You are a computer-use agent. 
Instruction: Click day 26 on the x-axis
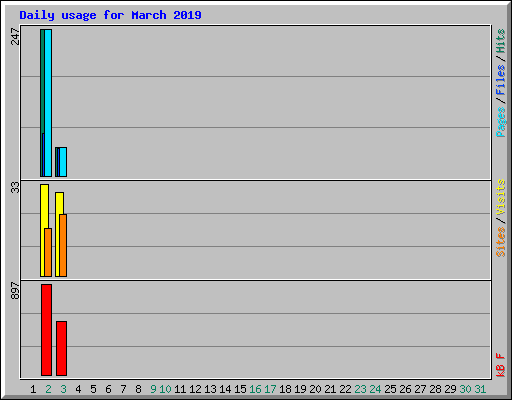[x=405, y=389]
